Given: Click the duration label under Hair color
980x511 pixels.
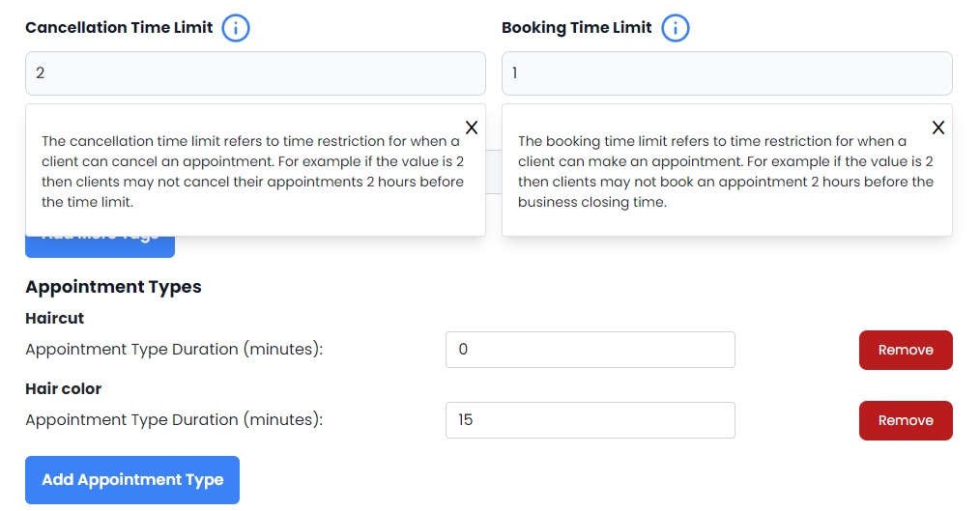Looking at the screenshot, I should 174,419.
